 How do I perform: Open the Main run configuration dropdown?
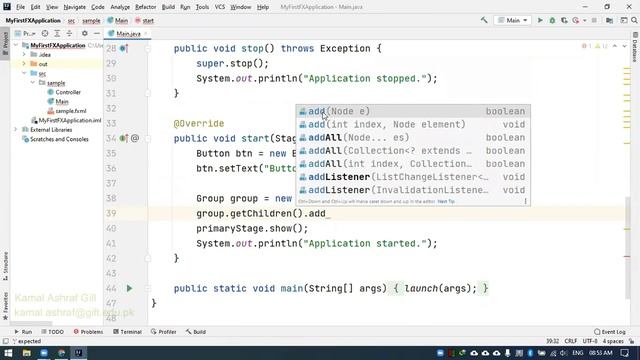coord(513,20)
